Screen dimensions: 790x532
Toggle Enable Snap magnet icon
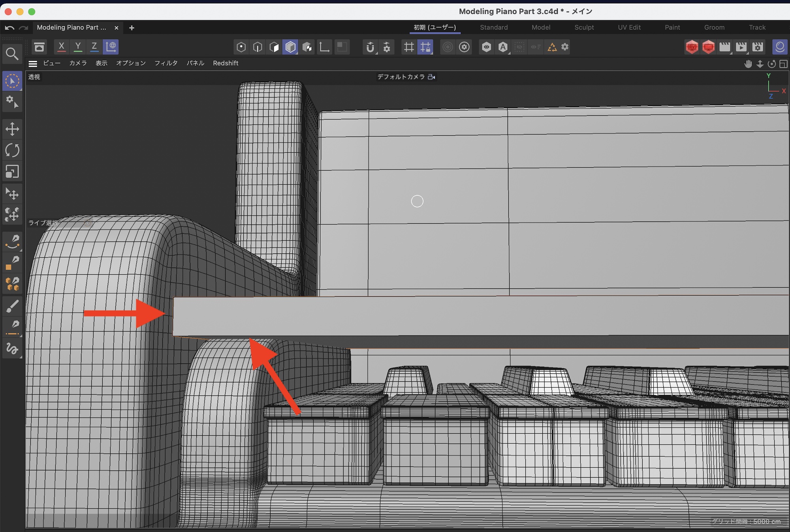pyautogui.click(x=370, y=47)
